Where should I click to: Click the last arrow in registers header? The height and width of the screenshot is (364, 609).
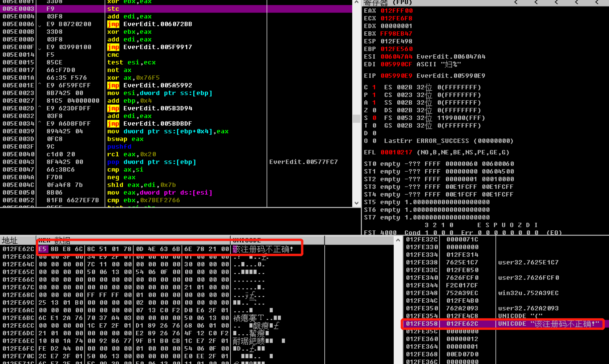coord(597,2)
